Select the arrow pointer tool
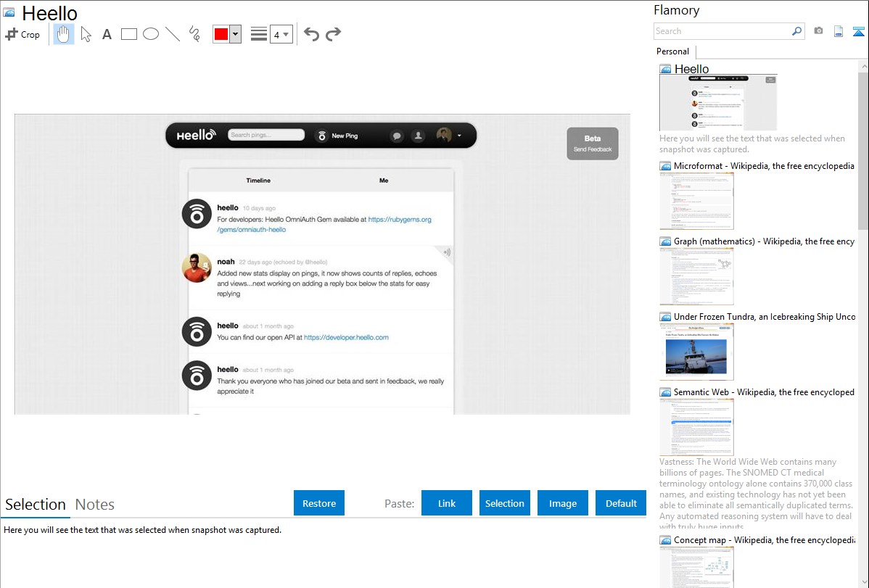This screenshot has height=588, width=869. (x=86, y=34)
